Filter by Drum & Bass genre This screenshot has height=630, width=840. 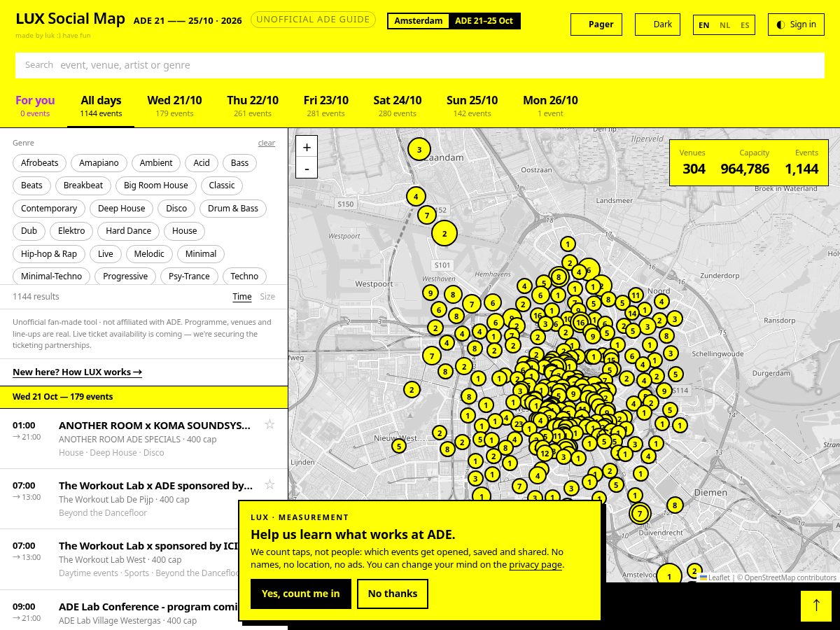tap(233, 209)
